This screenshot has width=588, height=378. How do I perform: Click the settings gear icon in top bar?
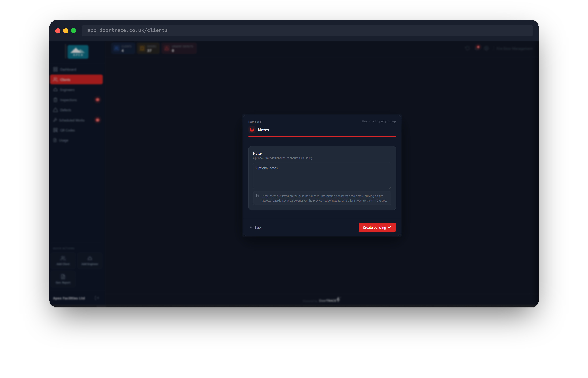coord(486,48)
